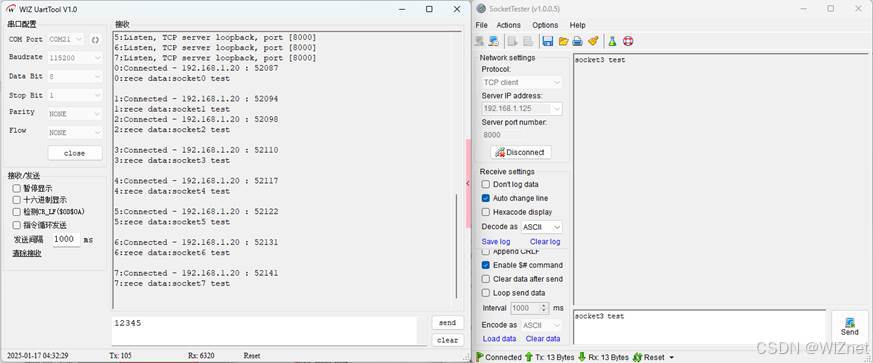The image size is (873, 363).
Task: Click the send button in WIZ UartTool
Action: (x=447, y=323)
